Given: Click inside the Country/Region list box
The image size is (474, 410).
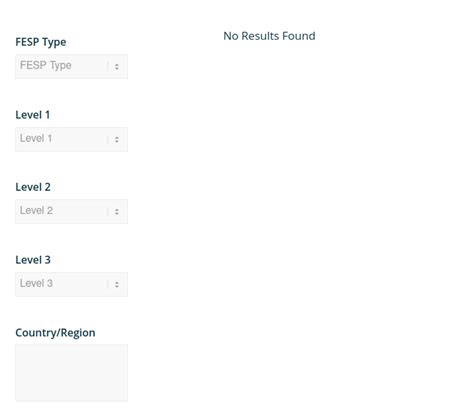Looking at the screenshot, I should click(71, 373).
